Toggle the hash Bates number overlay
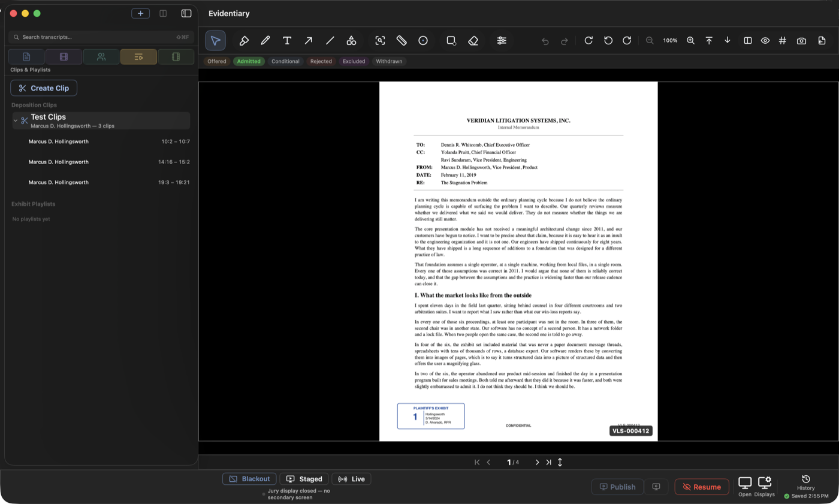The image size is (839, 504). click(783, 40)
